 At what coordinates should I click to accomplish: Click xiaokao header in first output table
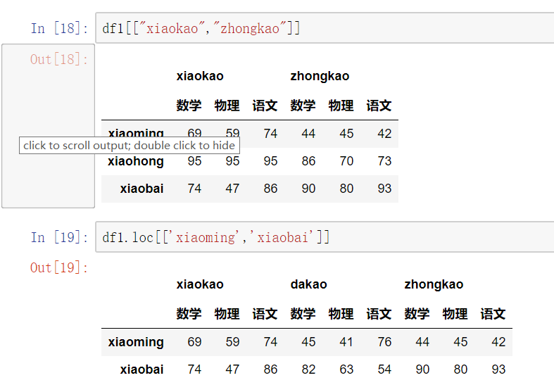(x=200, y=76)
